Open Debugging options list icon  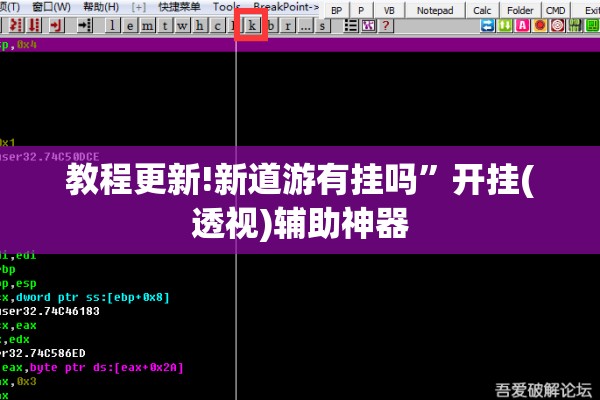351,26
